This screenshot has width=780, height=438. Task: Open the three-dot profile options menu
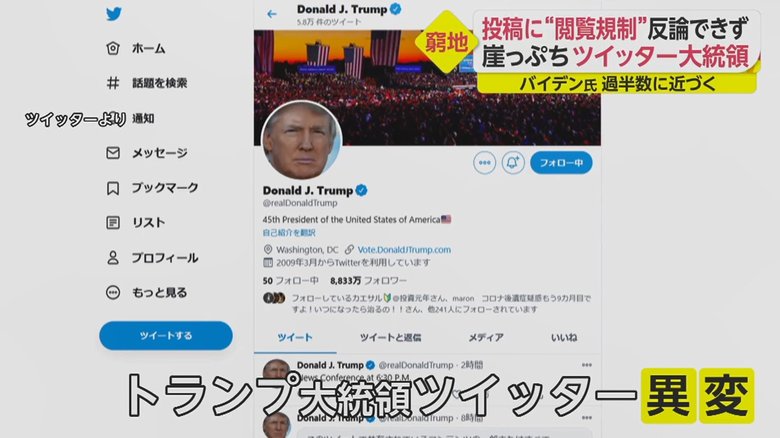point(485,163)
